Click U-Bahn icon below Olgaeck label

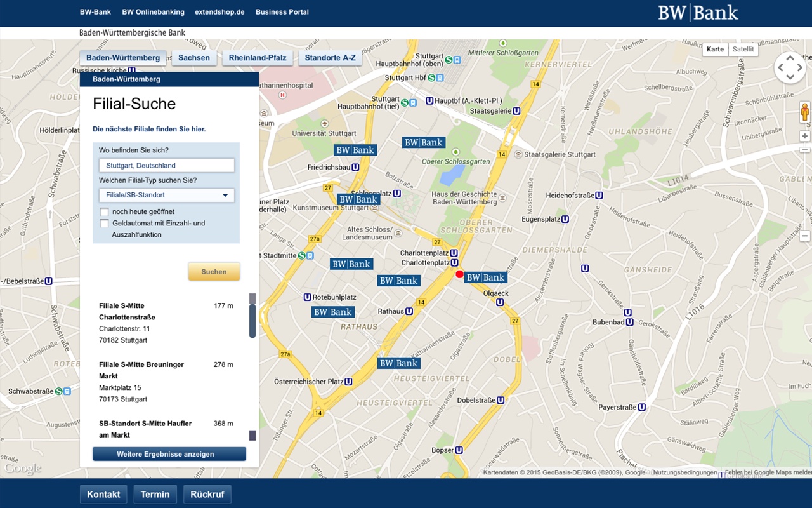(x=500, y=302)
